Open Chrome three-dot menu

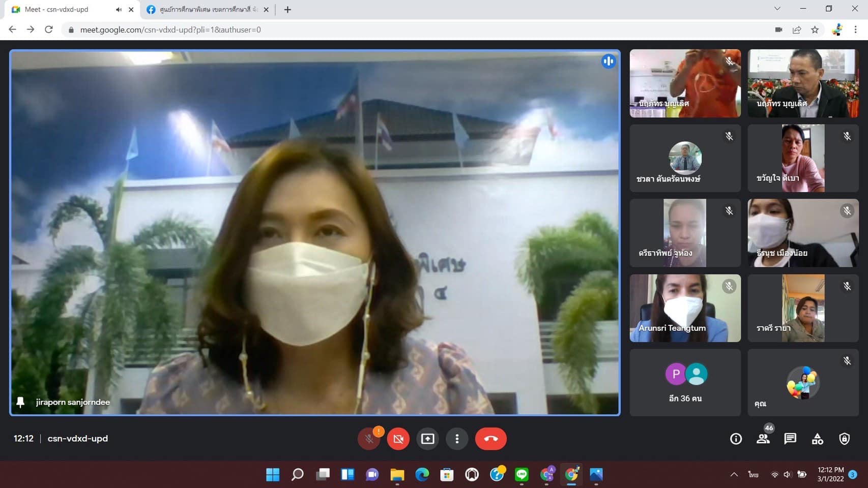point(856,29)
